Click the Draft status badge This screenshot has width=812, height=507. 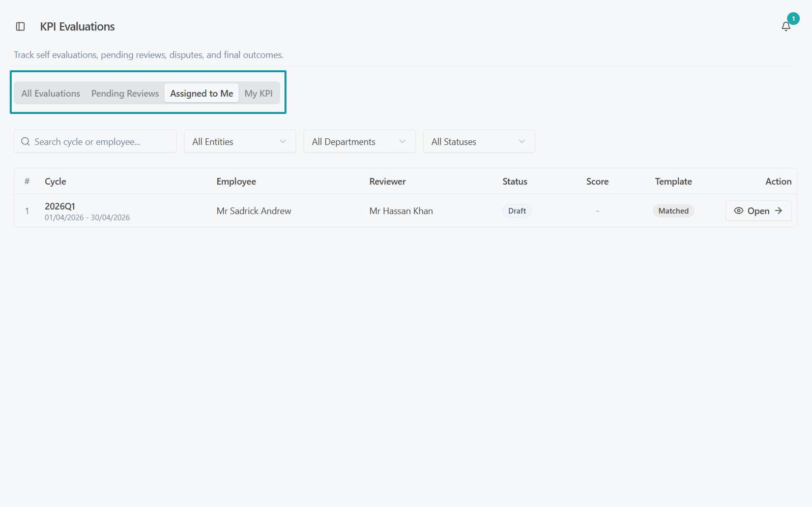[x=517, y=211]
